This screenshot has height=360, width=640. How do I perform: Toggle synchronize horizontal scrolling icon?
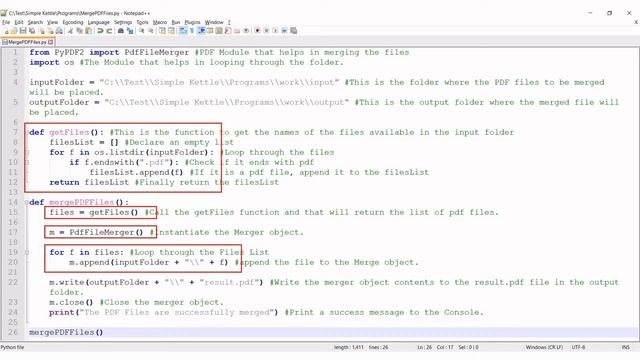[171, 31]
